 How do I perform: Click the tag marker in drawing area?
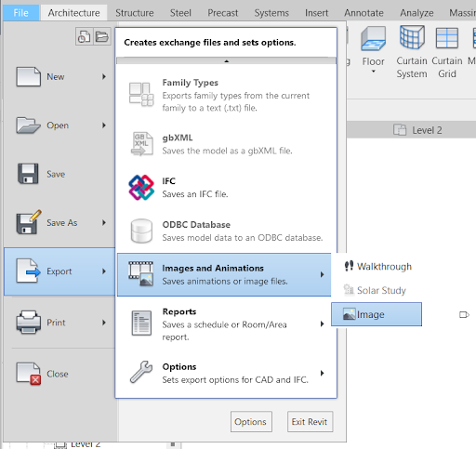464,315
